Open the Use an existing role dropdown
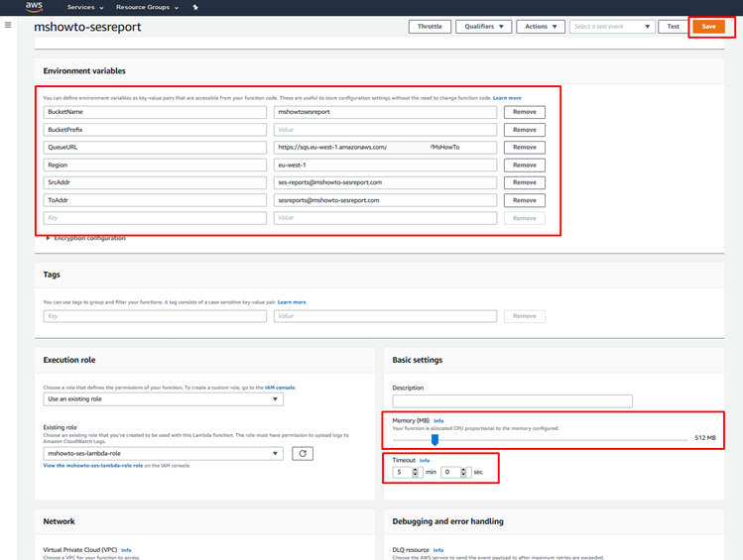 click(163, 399)
